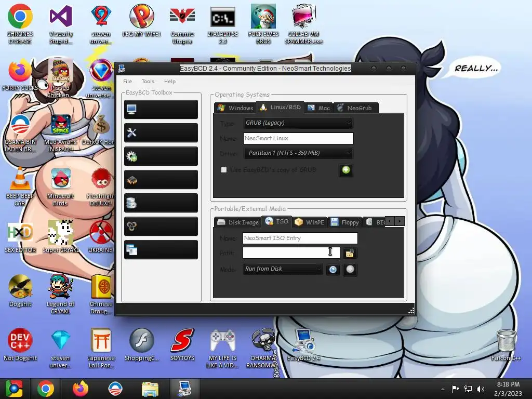Viewport: 532px width, 399px height.
Task: Open MY LIFE IS LIKE A VID... gamepad icon
Action: pos(222,348)
